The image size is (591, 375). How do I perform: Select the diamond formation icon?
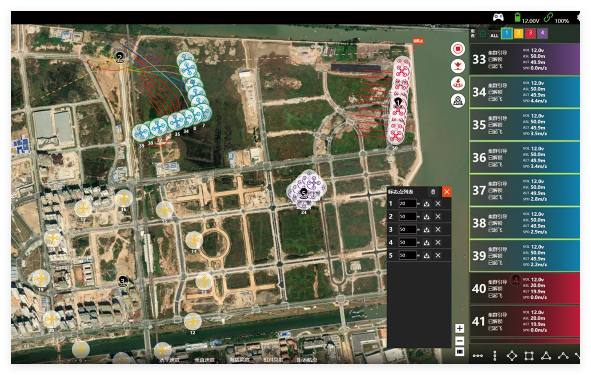pos(511,355)
